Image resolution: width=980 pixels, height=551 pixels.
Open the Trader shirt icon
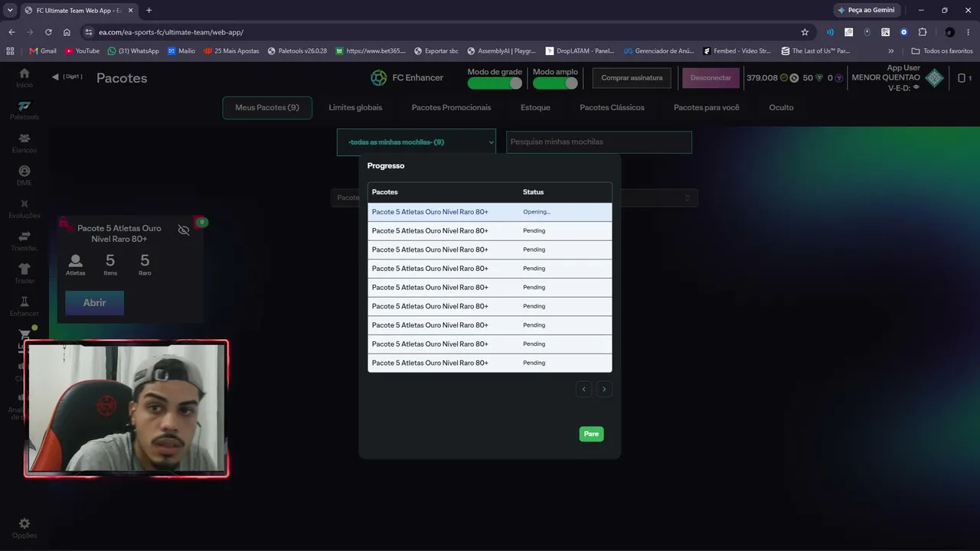[24, 269]
